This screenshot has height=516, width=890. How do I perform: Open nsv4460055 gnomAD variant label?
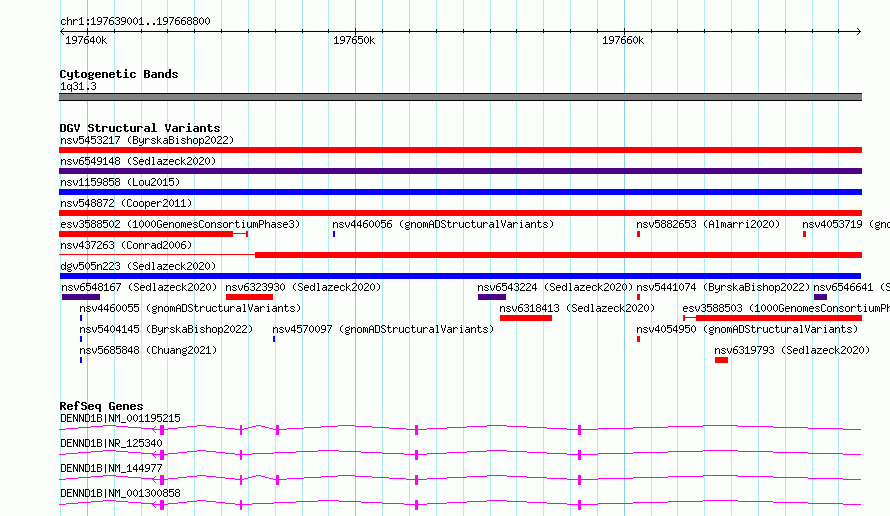coord(190,308)
